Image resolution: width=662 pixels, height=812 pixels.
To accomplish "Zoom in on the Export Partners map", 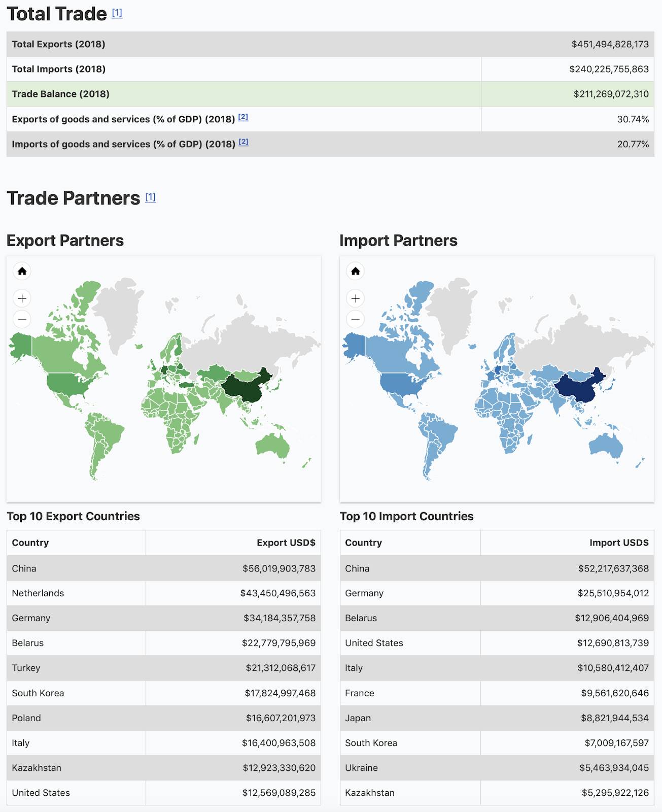I will pos(22,298).
